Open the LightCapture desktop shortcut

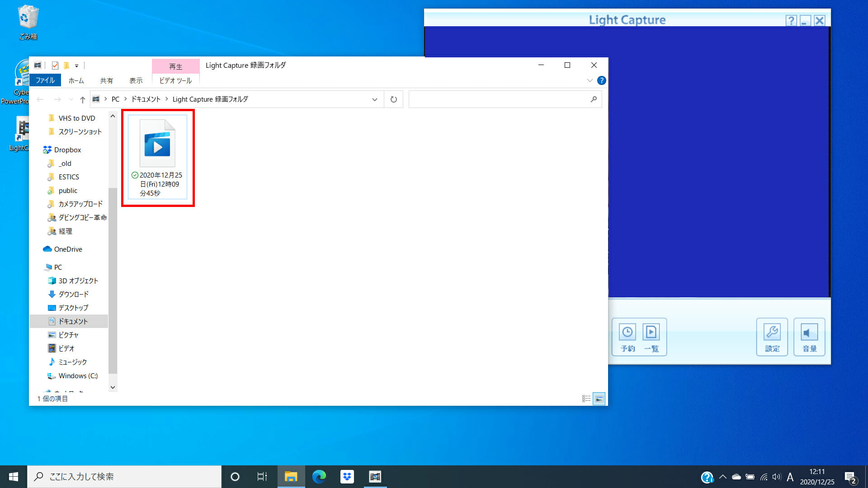click(20, 134)
